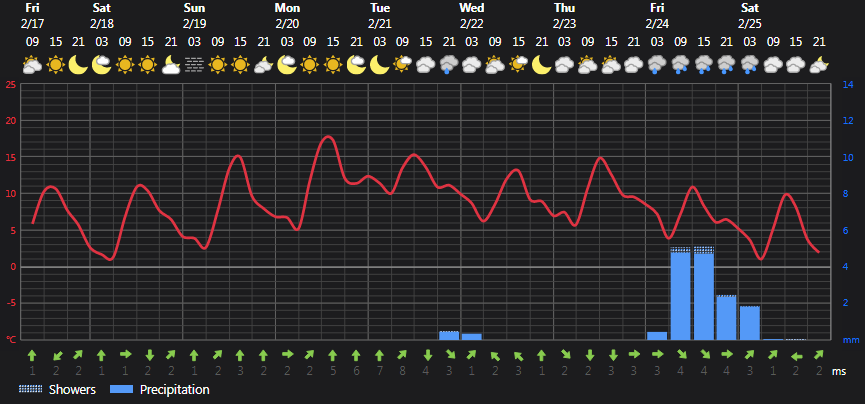Click the wind arrow above speed 8
865x404 pixels.
(403, 354)
